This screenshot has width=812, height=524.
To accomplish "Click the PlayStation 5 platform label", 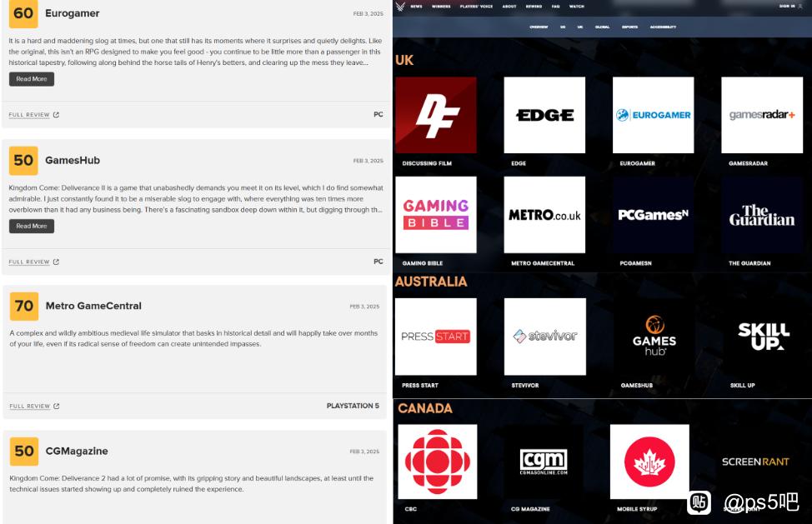I will pyautogui.click(x=353, y=406).
